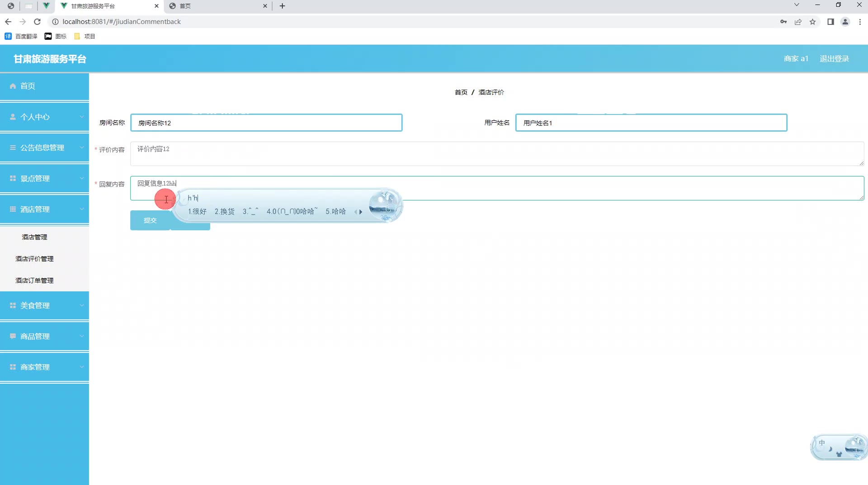Click inside the 回复内容 text area
This screenshot has height=485, width=868.
tap(497, 188)
